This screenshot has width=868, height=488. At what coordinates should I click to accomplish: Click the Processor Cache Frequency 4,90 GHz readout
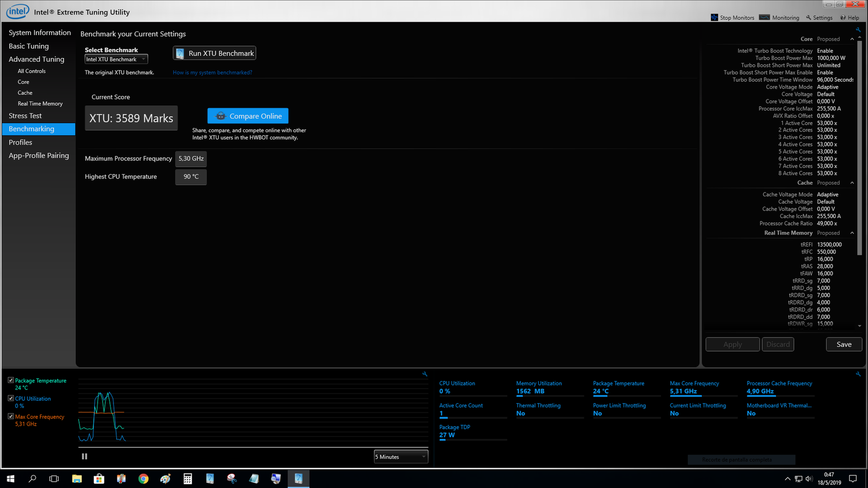click(x=780, y=388)
